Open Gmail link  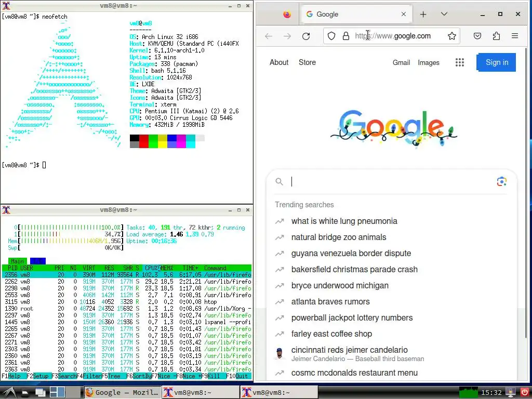(402, 62)
